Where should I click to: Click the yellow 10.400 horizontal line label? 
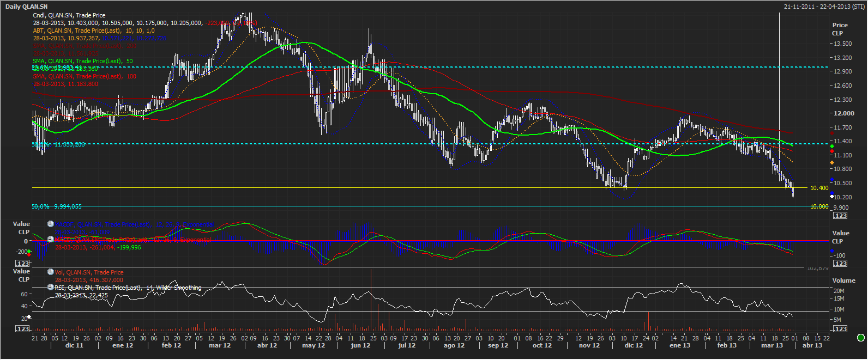[819, 188]
